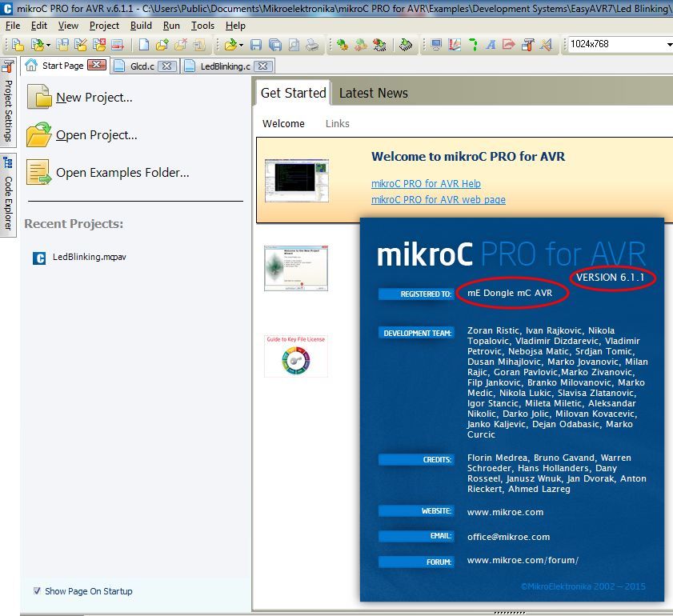Click the Edit Project toolbar icon
Screen dimensions: 673x616
(81, 45)
